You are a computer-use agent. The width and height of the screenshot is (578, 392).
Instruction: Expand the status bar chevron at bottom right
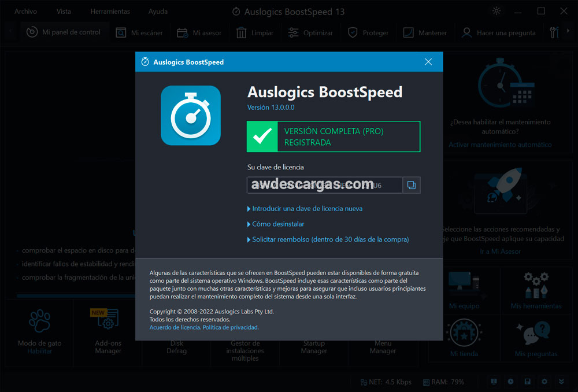(x=561, y=382)
